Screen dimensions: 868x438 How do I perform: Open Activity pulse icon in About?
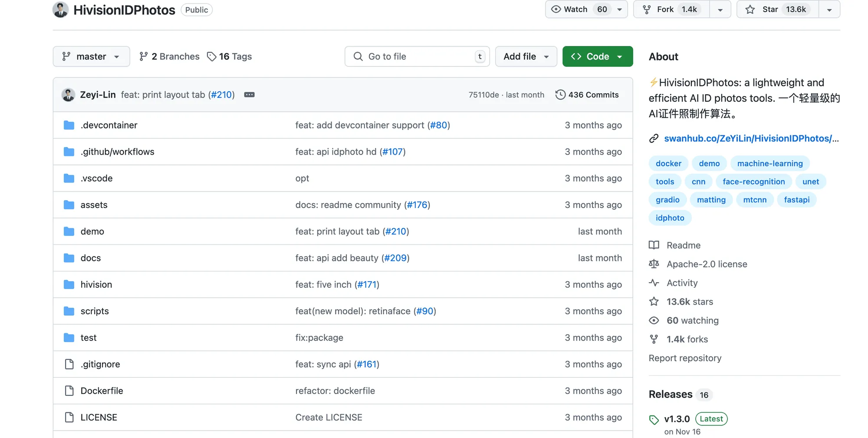[x=654, y=283]
